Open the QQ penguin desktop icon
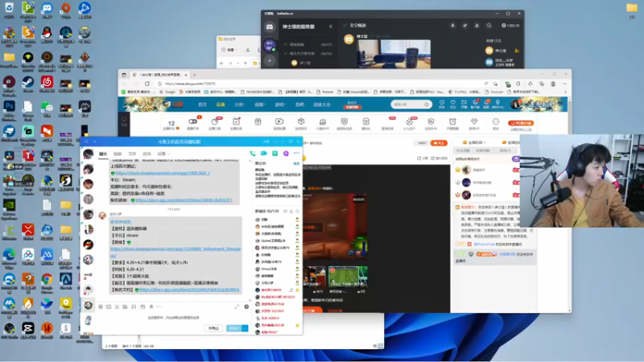 [x=47, y=32]
